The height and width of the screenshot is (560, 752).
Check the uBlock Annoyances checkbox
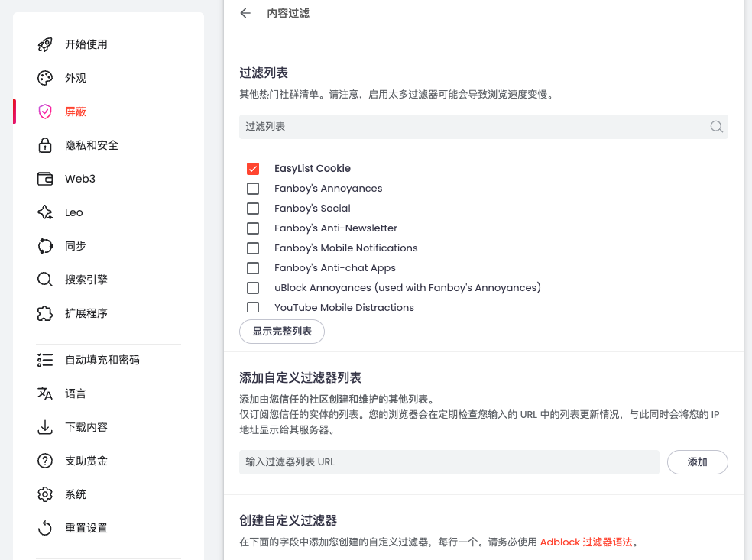coord(253,288)
